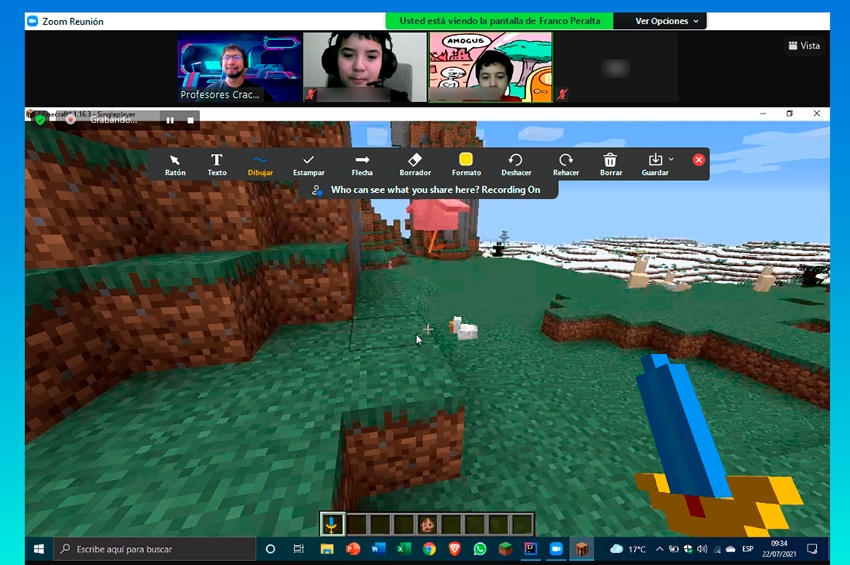Click the screen-sharing notice for Franco Peralta

click(499, 21)
